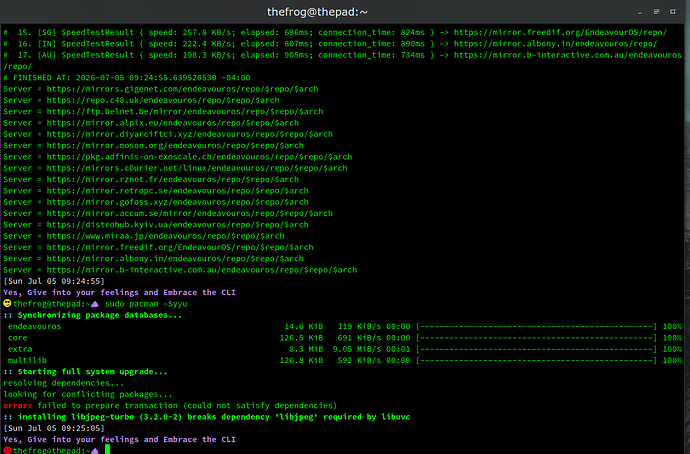Follow the ftp.belnet.be mirror server URL
690x454 pixels.
(185, 112)
